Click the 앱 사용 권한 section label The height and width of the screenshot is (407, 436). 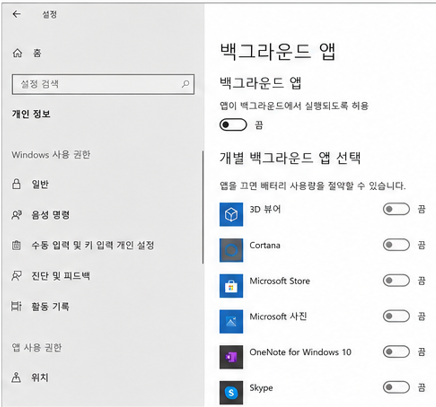(37, 348)
